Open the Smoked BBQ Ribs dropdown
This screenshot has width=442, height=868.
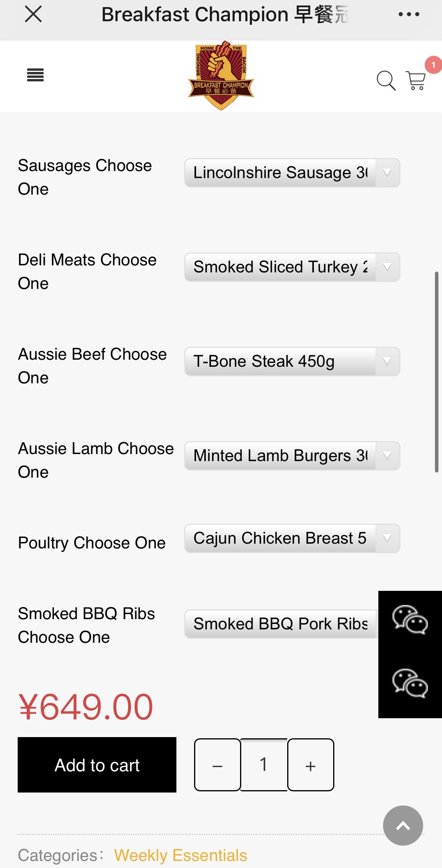[281, 624]
